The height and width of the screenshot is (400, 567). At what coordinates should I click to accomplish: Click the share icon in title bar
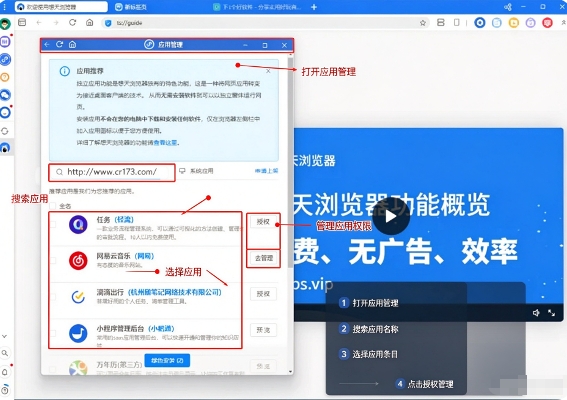coord(508,7)
